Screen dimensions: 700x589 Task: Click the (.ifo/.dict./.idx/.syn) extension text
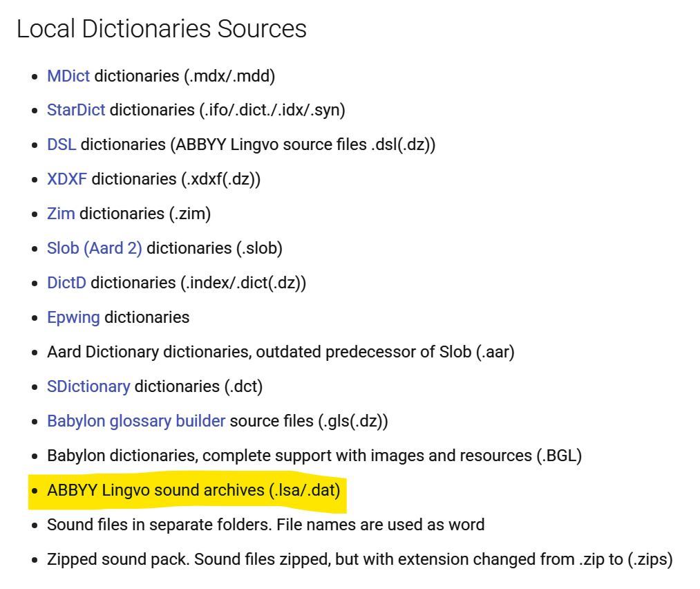[x=272, y=110]
